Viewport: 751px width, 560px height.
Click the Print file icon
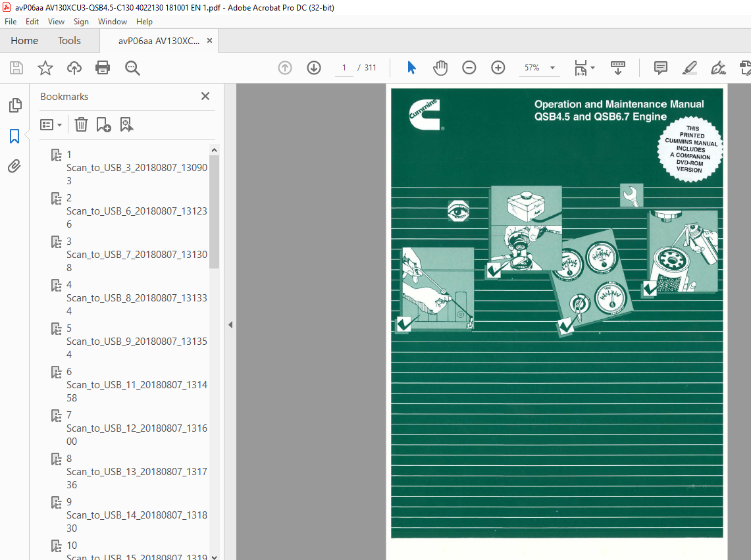tap(103, 68)
